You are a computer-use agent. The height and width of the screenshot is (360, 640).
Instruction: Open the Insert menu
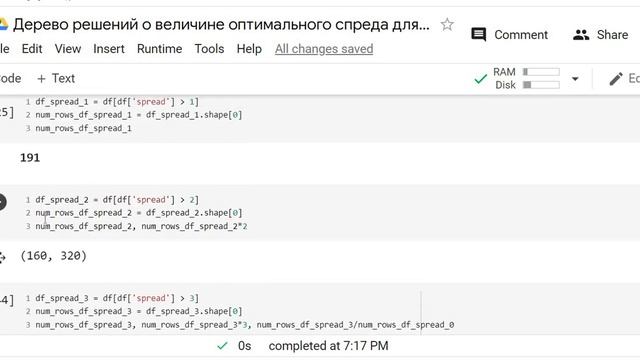coord(109,49)
